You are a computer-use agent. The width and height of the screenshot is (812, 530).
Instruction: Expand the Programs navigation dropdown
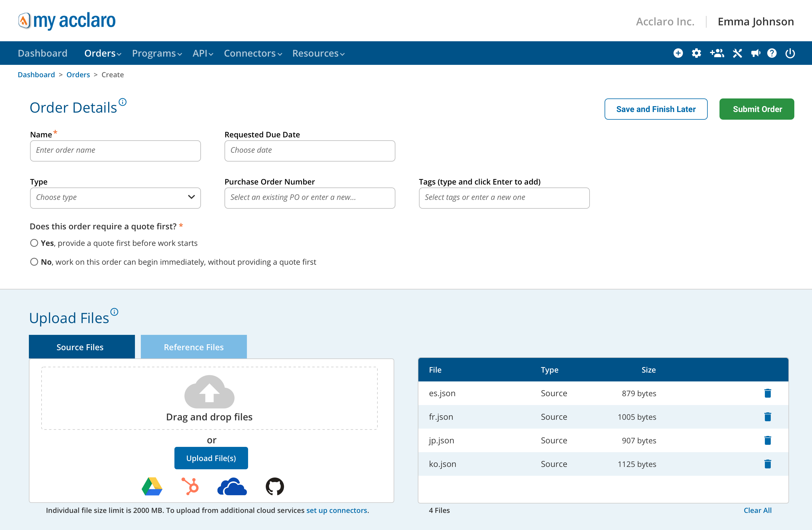157,53
